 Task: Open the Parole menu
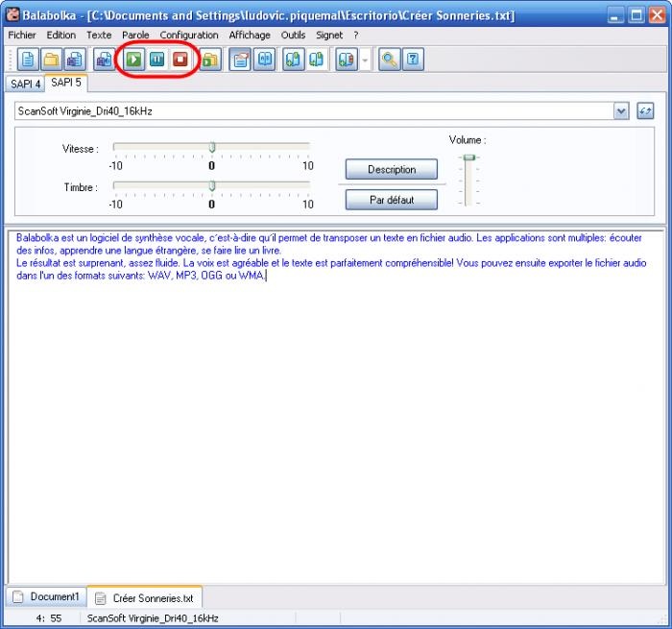pos(135,36)
